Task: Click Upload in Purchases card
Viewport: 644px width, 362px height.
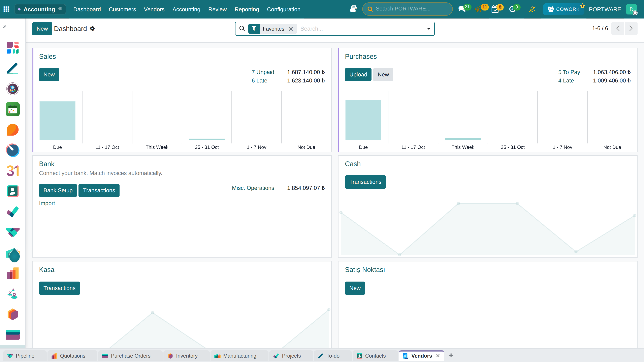Action: tap(358, 74)
